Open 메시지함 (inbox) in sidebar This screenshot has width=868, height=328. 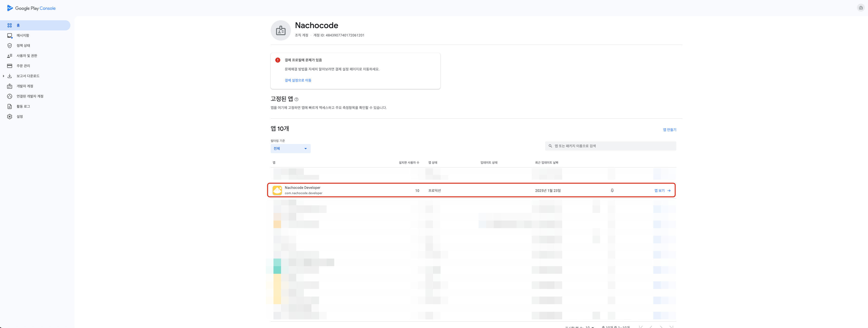tap(23, 35)
